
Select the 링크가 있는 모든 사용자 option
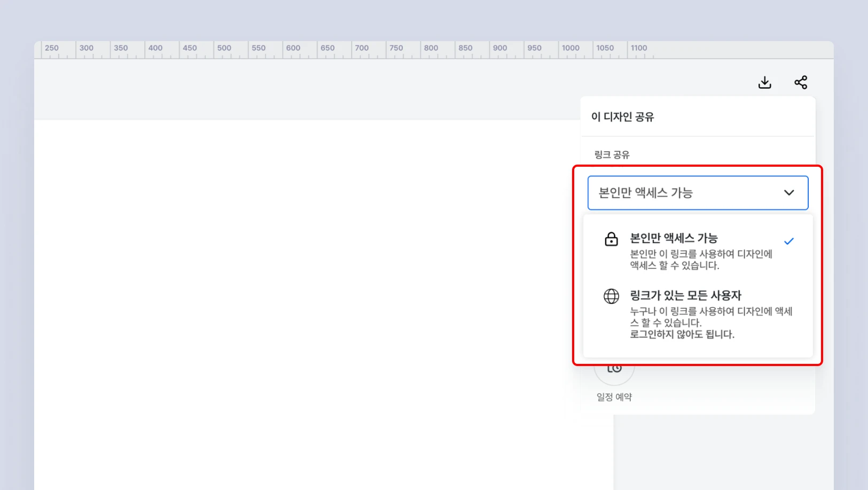(x=698, y=314)
